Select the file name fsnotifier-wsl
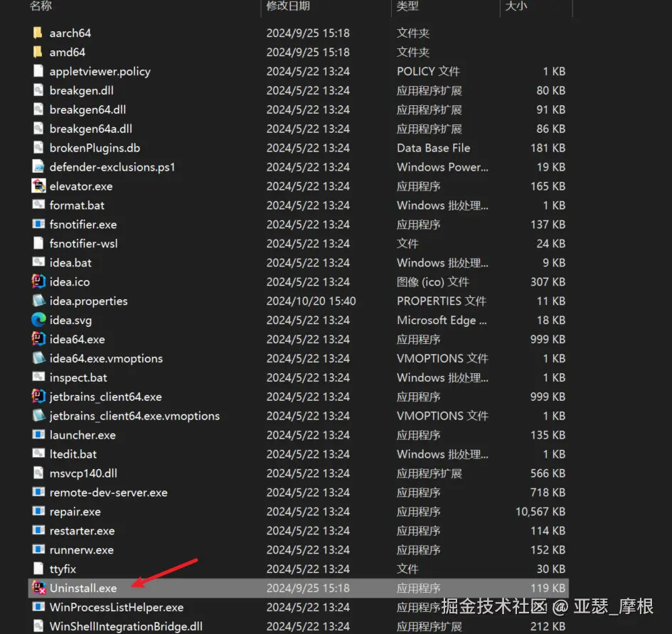 [84, 243]
